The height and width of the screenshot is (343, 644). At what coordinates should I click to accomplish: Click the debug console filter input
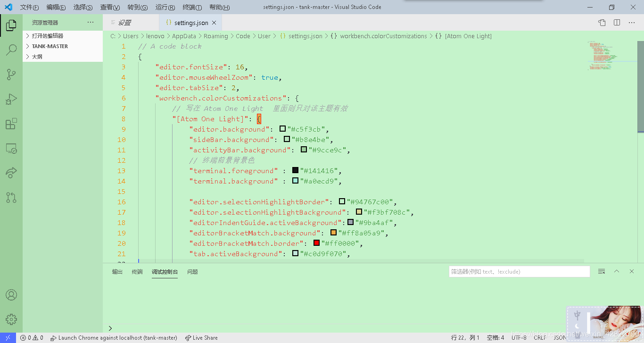tap(519, 271)
